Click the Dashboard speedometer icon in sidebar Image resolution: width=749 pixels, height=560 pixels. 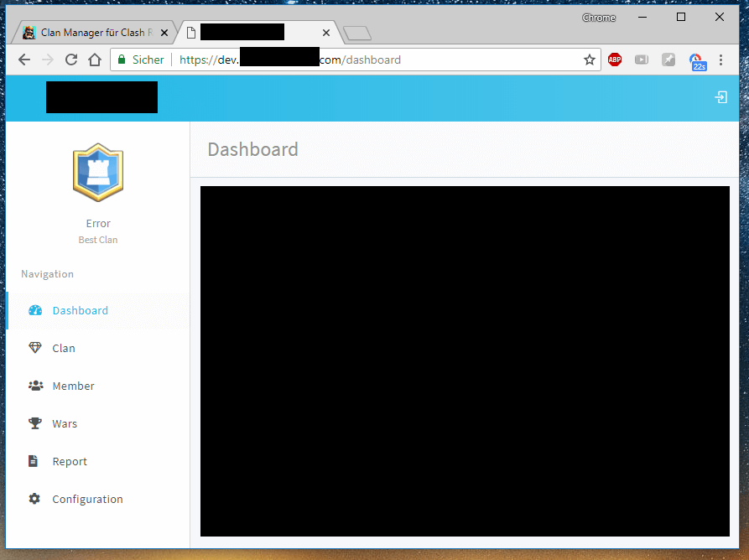(34, 310)
